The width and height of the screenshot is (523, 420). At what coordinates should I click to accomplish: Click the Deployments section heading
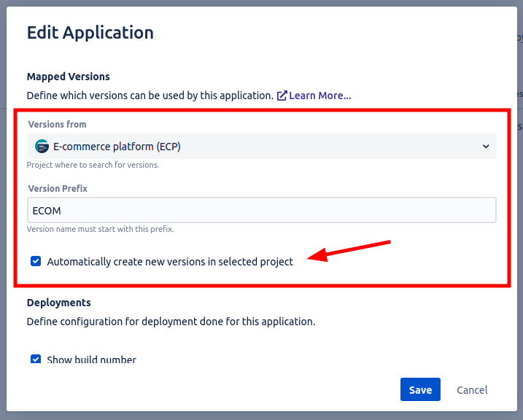tap(58, 303)
